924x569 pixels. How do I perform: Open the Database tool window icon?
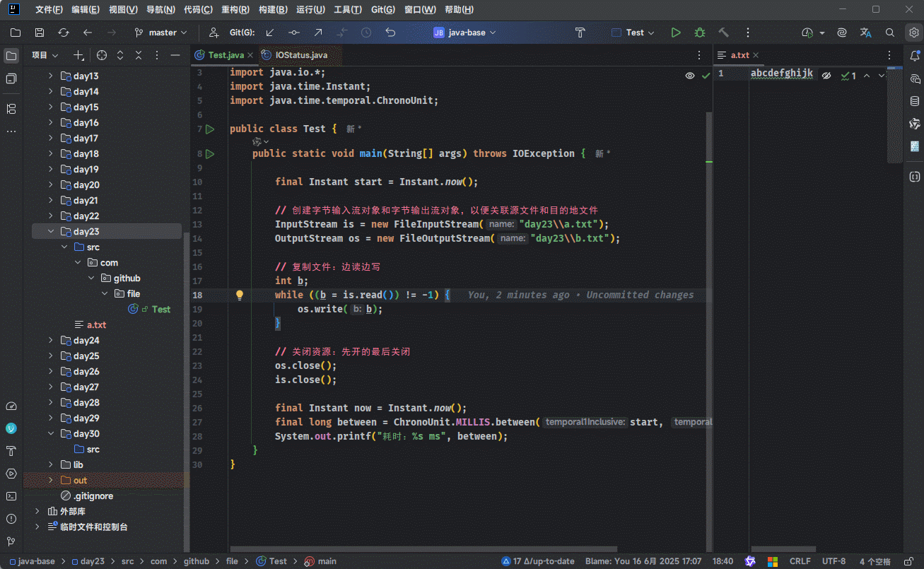(x=914, y=101)
